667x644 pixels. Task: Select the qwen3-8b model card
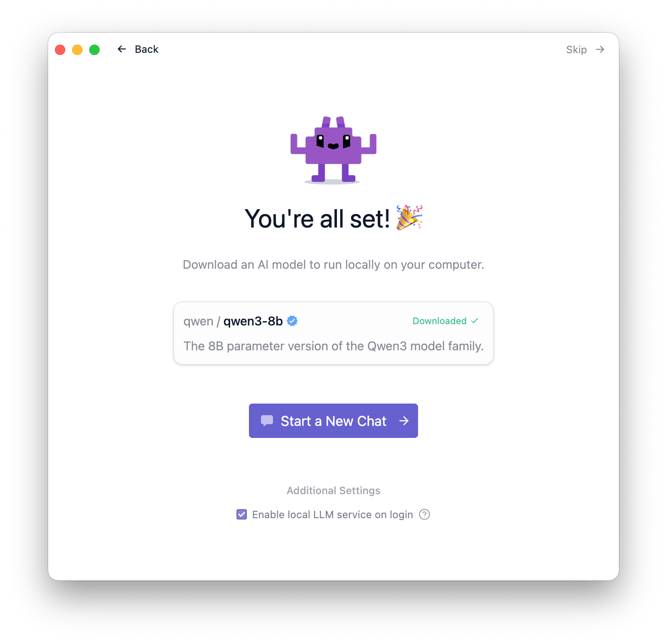pyautogui.click(x=333, y=333)
